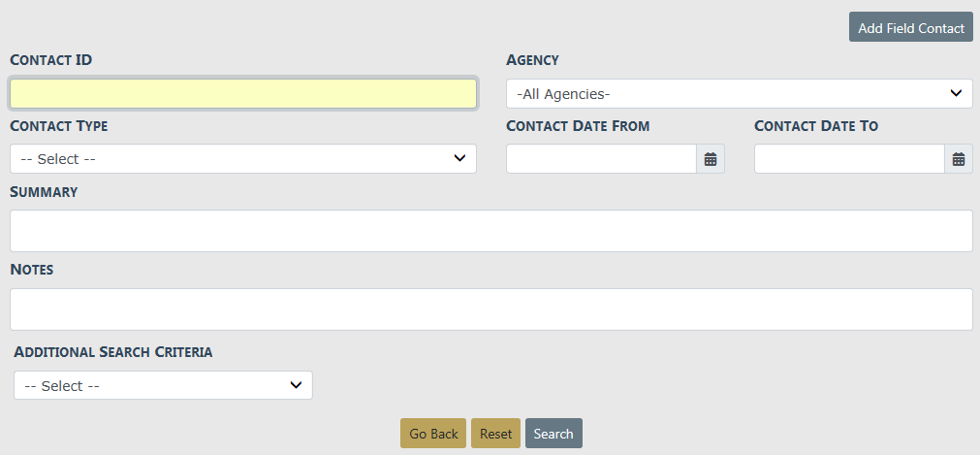Click the Notes field label
This screenshot has height=455, width=980.
pyautogui.click(x=31, y=269)
